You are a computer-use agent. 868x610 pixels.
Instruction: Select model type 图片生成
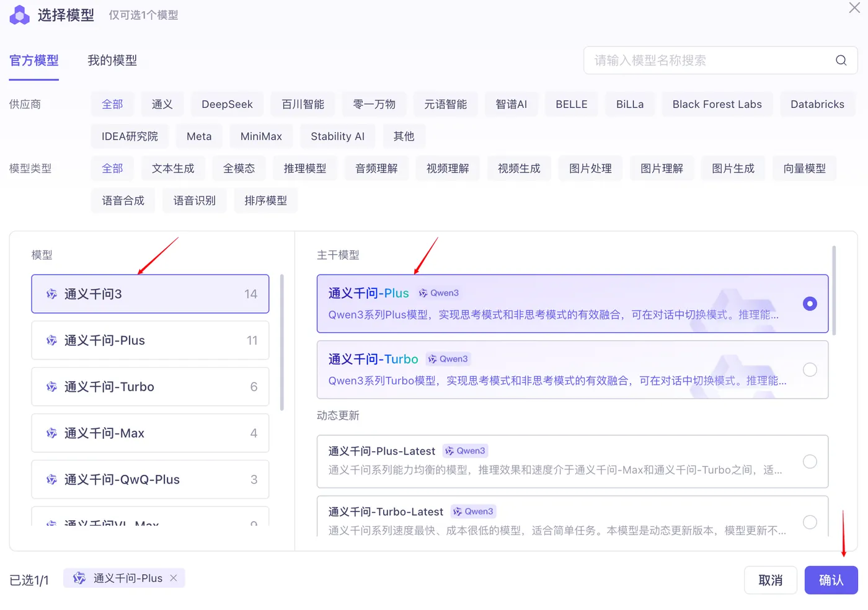[733, 169]
